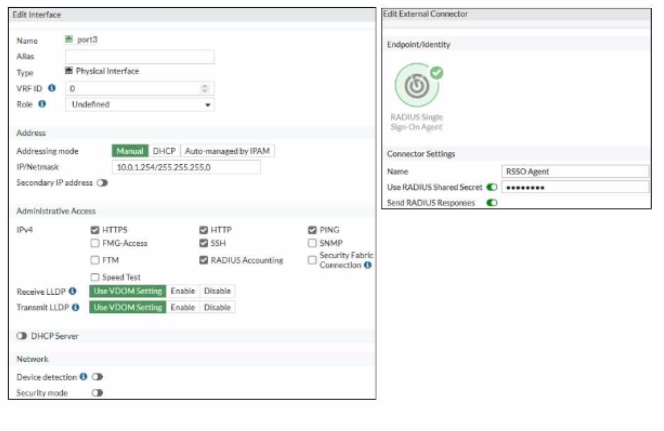Uncheck the RADIUS Accounting checkbox
664x431 pixels.
pyautogui.click(x=203, y=260)
